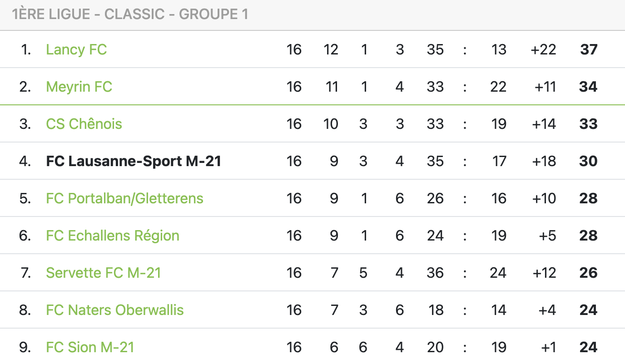This screenshot has height=364, width=625.
Task: Click the rank number 5. cell
Action: [25, 198]
